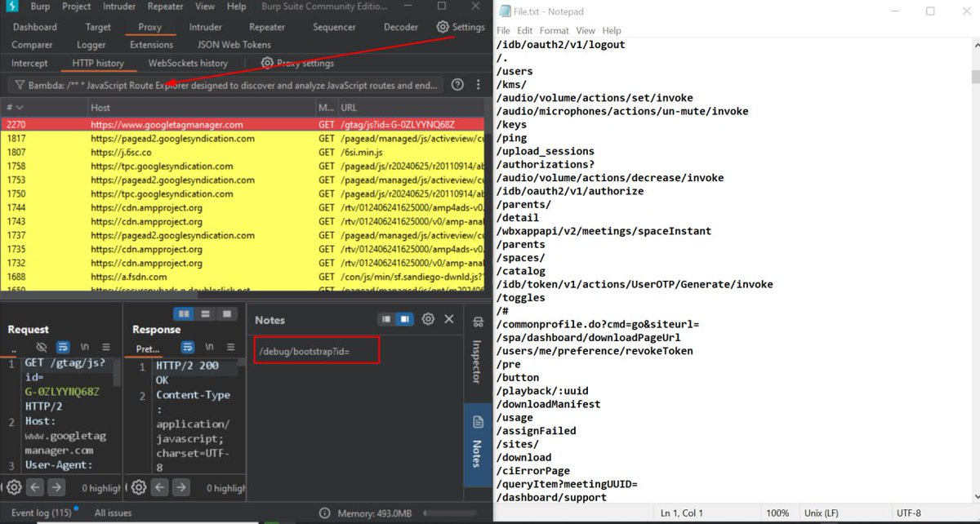This screenshot has height=524, width=980.
Task: Open the Format menu in Notepad
Action: (x=554, y=30)
